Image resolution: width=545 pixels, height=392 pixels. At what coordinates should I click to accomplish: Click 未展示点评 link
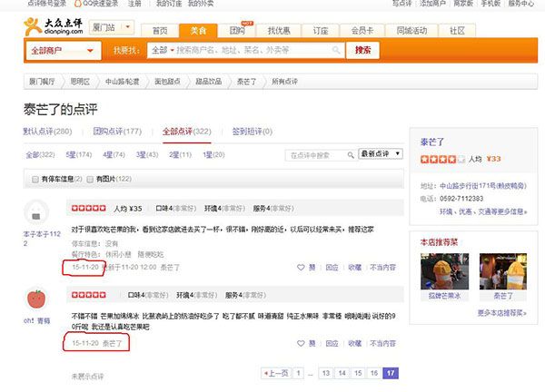pyautogui.click(x=87, y=377)
